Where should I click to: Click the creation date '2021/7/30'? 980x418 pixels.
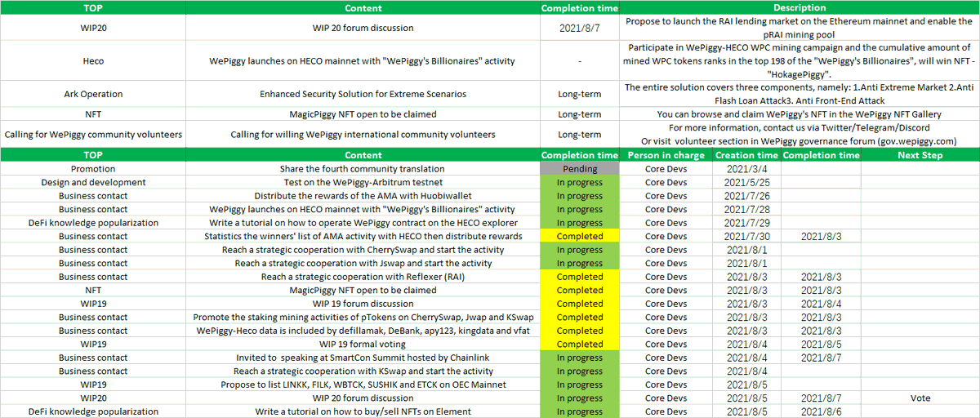click(x=746, y=236)
